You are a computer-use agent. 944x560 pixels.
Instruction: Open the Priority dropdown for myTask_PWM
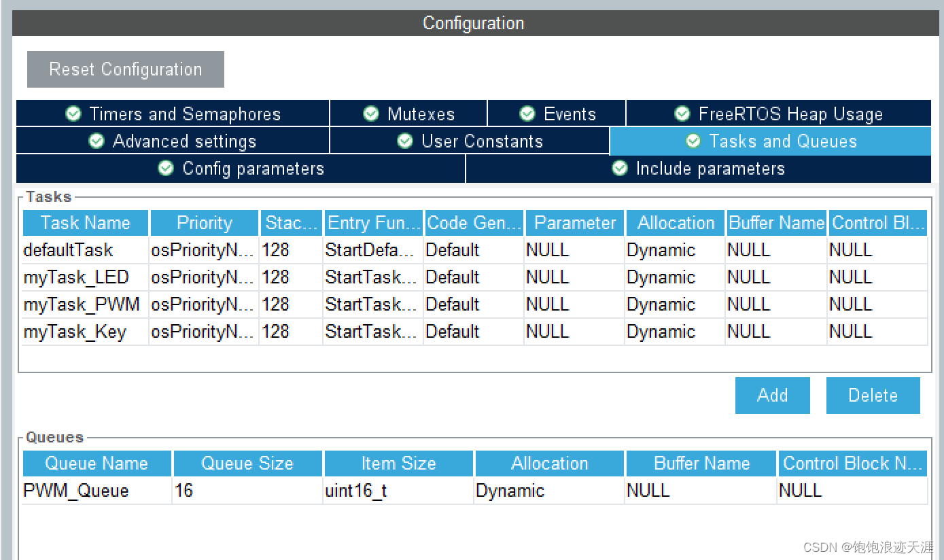[x=203, y=304]
